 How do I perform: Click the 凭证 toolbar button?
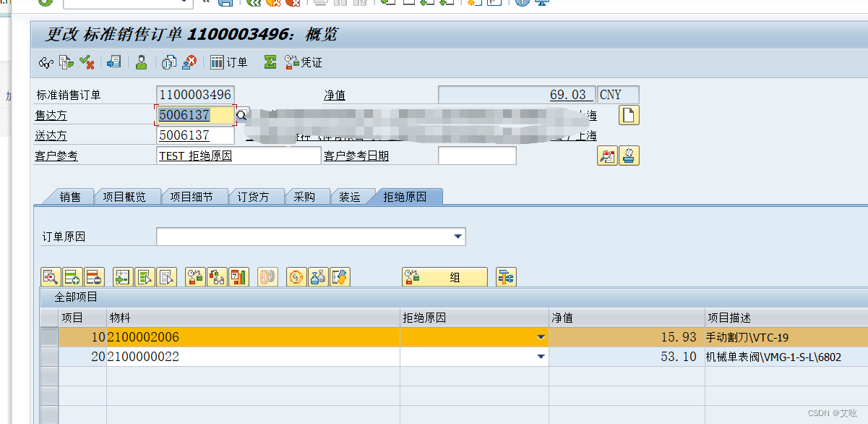[302, 62]
